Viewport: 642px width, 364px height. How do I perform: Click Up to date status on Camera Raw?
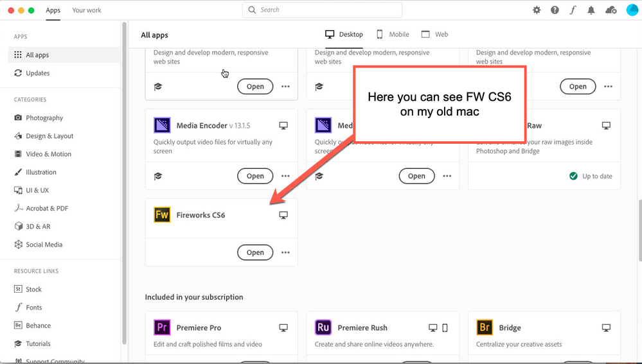click(x=591, y=177)
